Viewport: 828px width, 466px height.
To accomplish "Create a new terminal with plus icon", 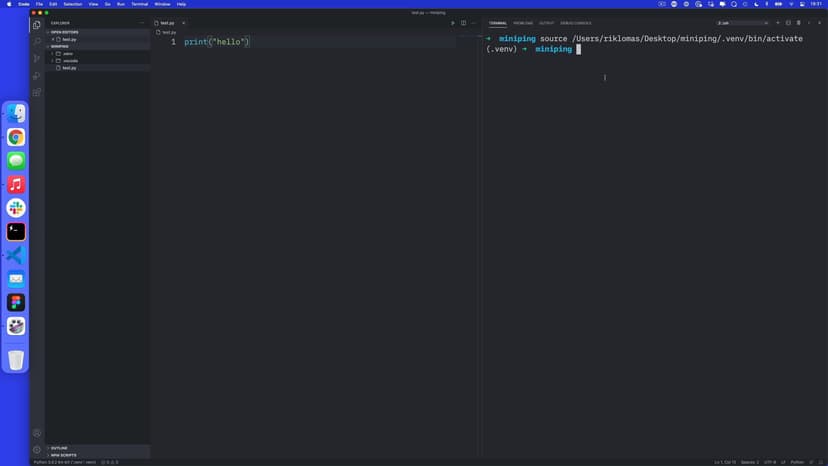I will [x=777, y=23].
